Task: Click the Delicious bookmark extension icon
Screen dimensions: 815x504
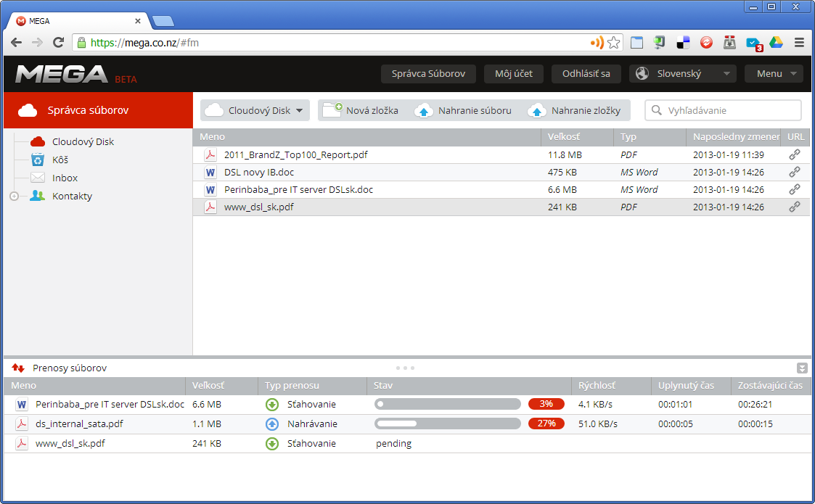Action: [683, 43]
